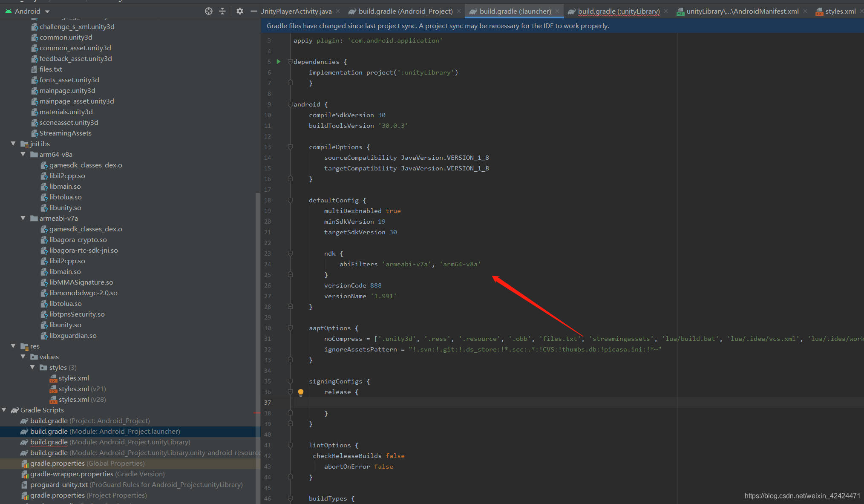This screenshot has width=864, height=504.
Task: Click the mainpage.unity3d file icon
Action: [35, 91]
